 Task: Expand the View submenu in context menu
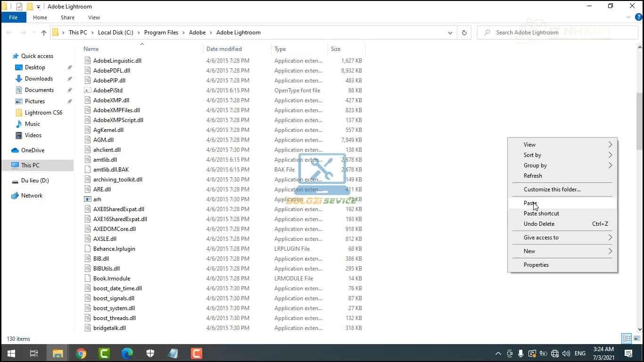point(562,145)
